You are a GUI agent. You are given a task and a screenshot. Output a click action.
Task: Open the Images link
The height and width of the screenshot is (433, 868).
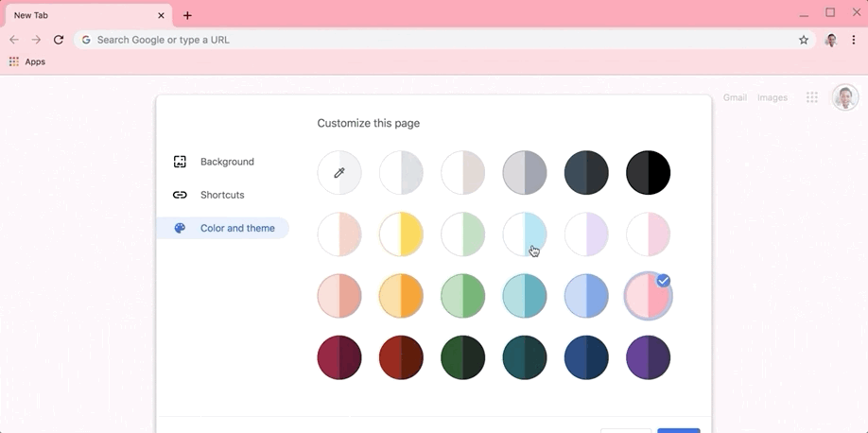[x=773, y=97]
